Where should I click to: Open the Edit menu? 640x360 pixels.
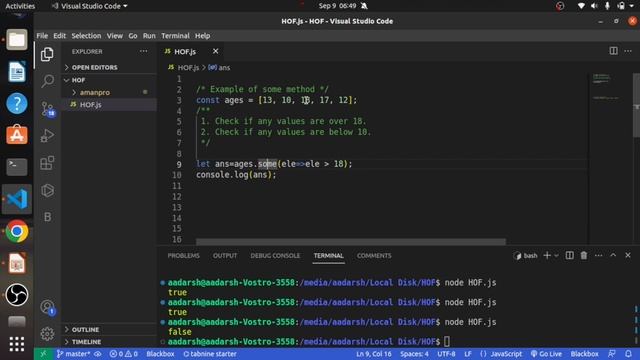59,36
